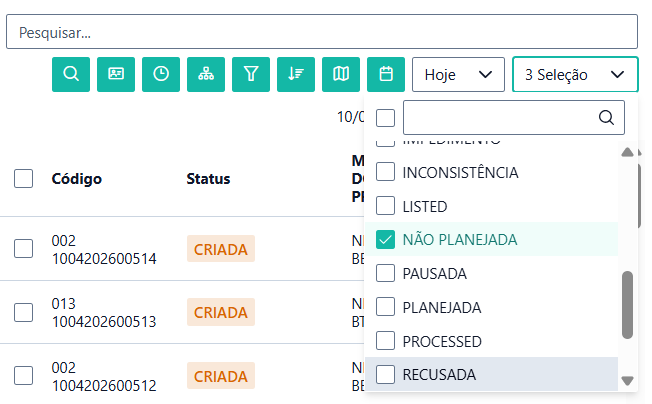Check the INCONSISTÊNCIA status option
The height and width of the screenshot is (404, 652).
386,172
